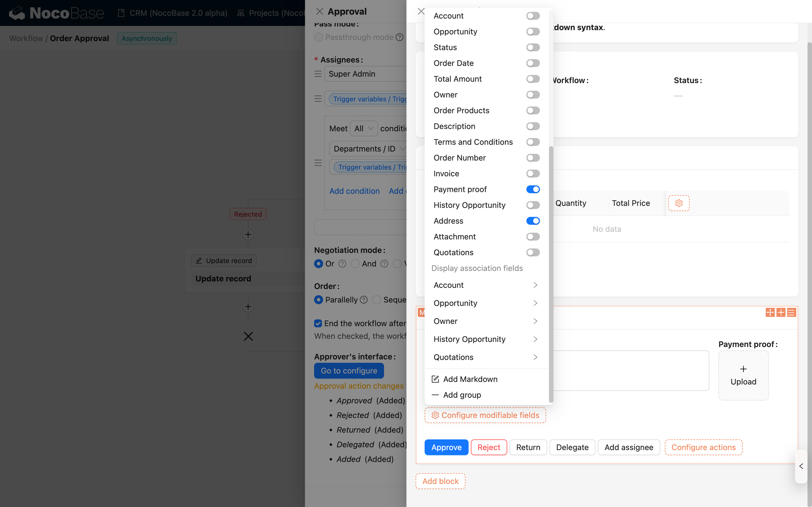Click the Passthrough mode help icon
Image resolution: width=812 pixels, height=507 pixels.
tap(399, 37)
